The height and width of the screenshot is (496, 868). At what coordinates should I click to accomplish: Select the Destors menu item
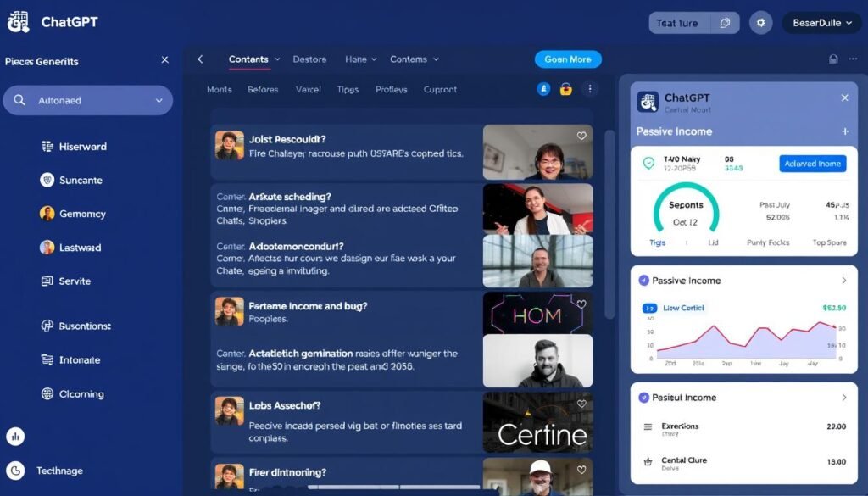point(309,59)
